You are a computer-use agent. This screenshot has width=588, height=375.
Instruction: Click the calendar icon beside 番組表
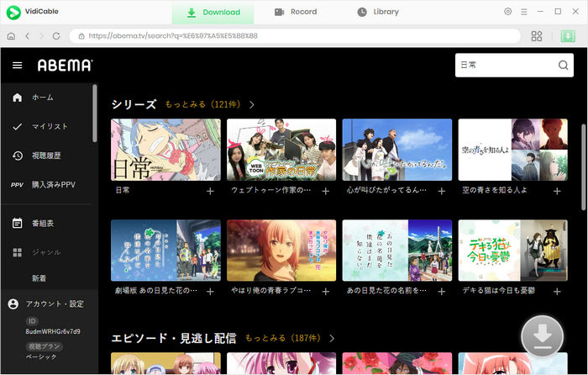pyautogui.click(x=18, y=224)
